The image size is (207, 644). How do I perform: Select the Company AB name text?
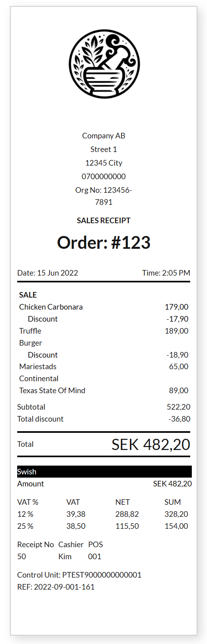pos(104,136)
